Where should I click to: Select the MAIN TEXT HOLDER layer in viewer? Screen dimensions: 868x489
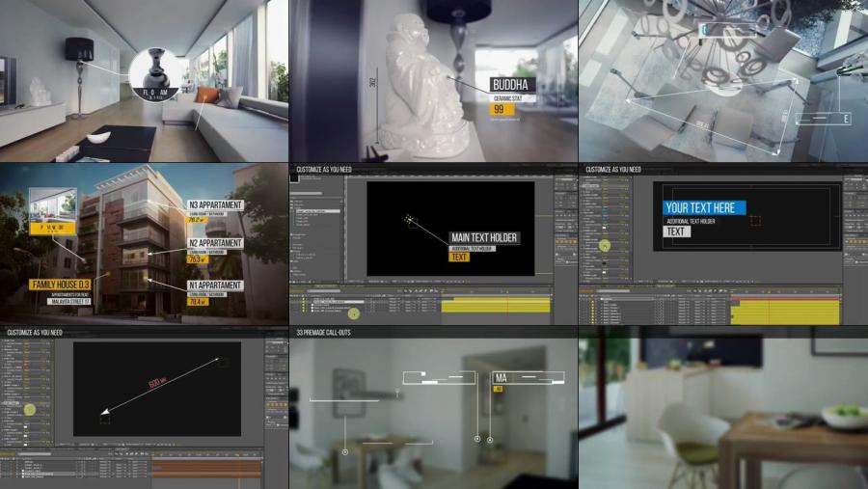coord(485,237)
